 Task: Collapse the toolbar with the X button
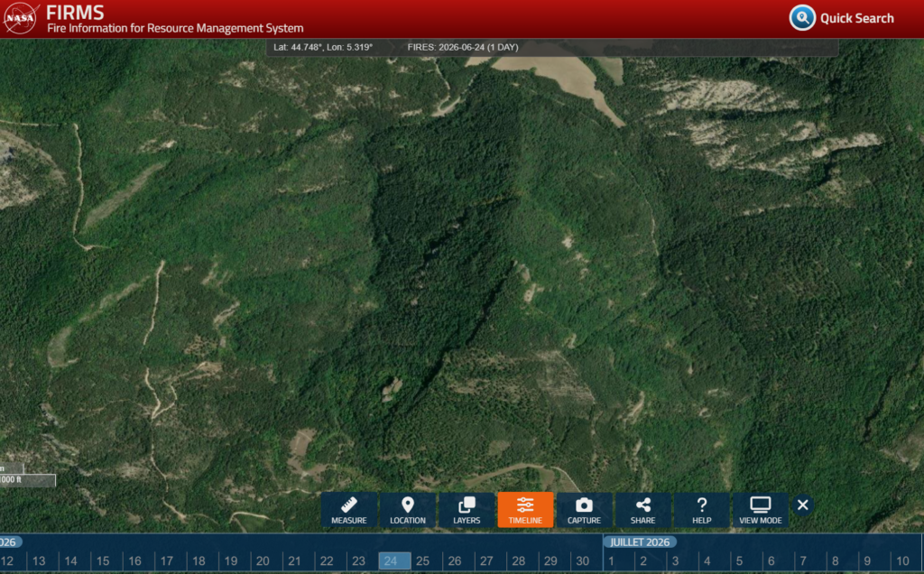pyautogui.click(x=802, y=505)
